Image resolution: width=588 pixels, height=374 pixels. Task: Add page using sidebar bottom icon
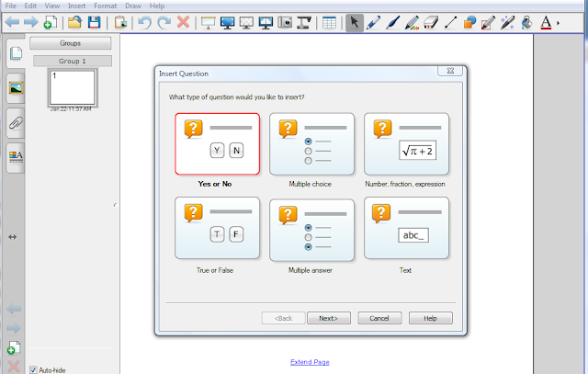pyautogui.click(x=14, y=347)
